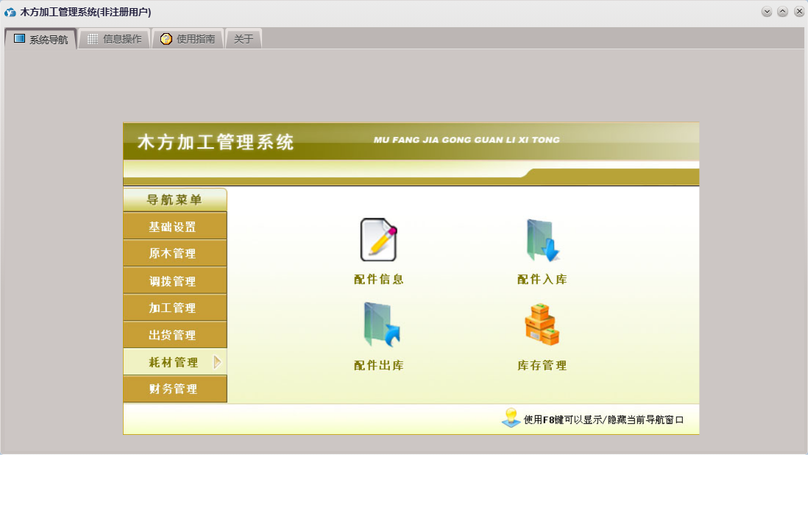Click the 配件出库 label

[x=379, y=366]
